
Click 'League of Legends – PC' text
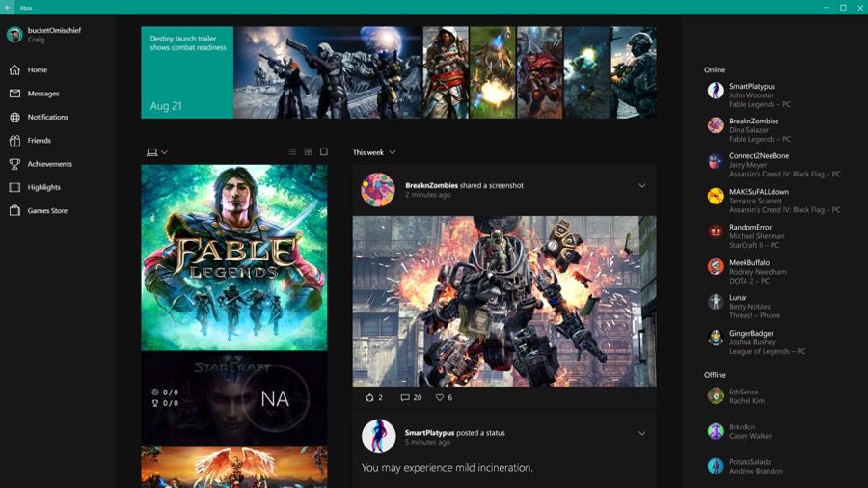click(x=768, y=351)
